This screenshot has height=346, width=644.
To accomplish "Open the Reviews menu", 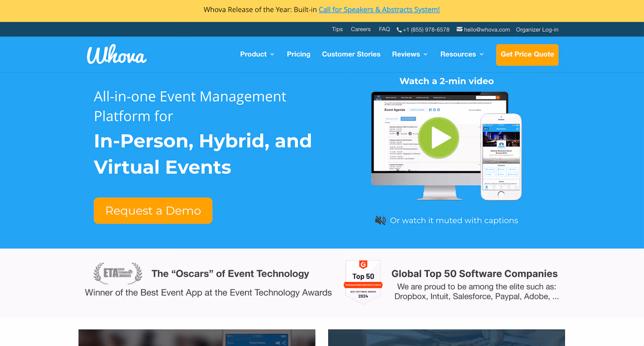I will [410, 54].
